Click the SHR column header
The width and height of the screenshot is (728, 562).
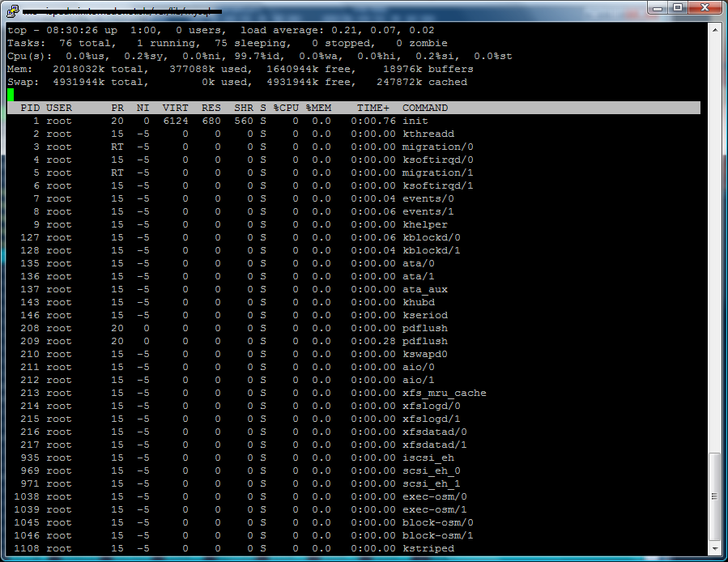click(243, 108)
